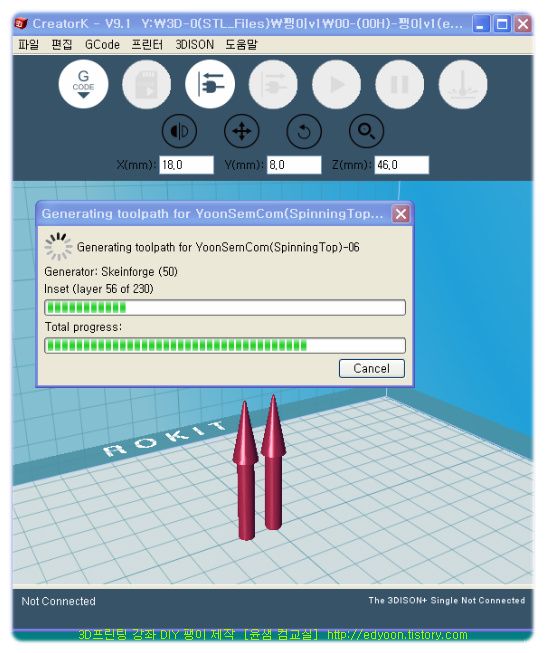Click the Total progress bar
The height and width of the screenshot is (653, 546).
(225, 345)
